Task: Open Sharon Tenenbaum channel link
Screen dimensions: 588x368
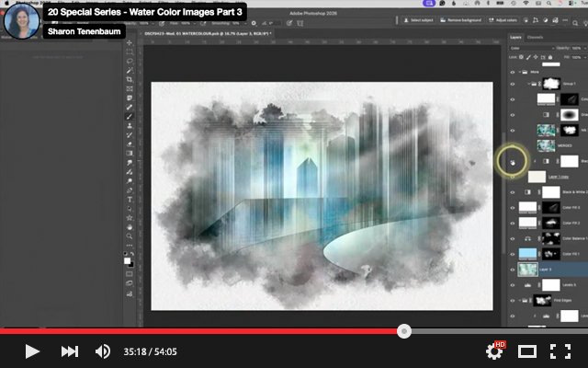Action: pos(84,31)
